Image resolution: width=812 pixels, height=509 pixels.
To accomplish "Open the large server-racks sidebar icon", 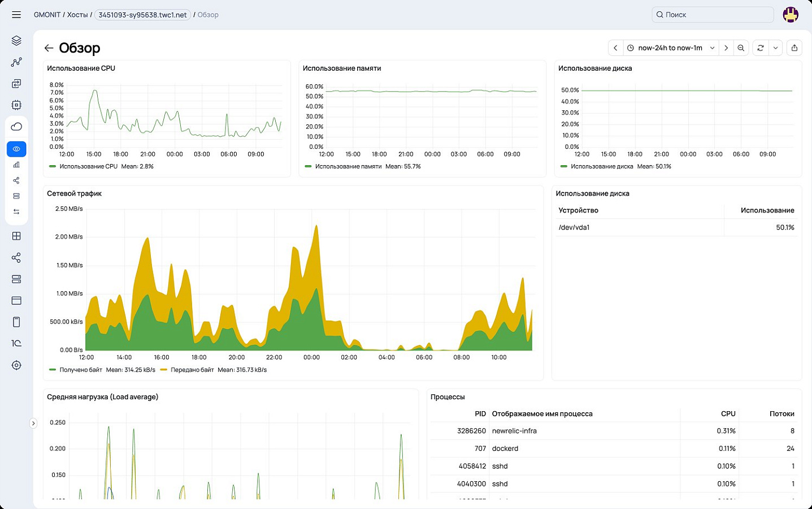I will pyautogui.click(x=16, y=279).
